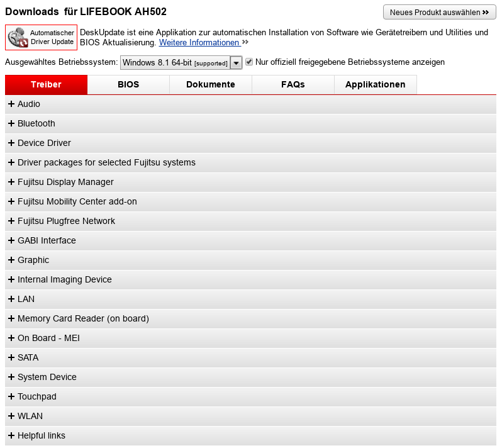Click 'Neues Produkt auswählen' button
This screenshot has width=502, height=448.
tap(439, 12)
